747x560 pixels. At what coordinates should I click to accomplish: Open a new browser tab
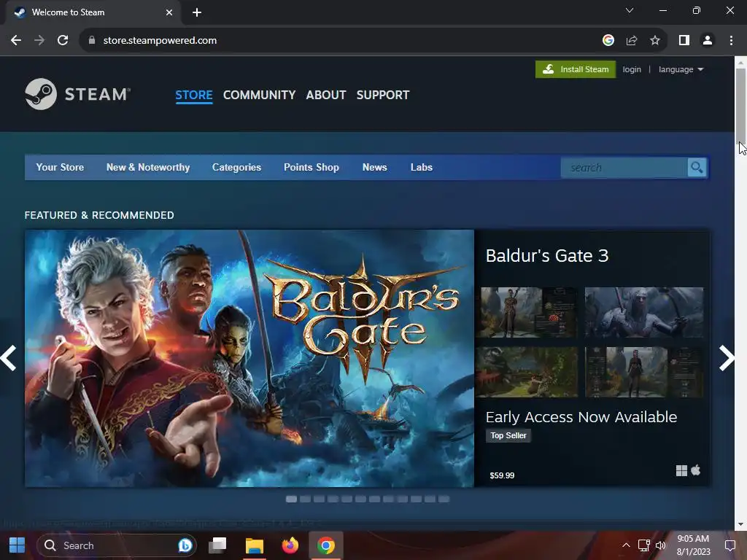[197, 12]
